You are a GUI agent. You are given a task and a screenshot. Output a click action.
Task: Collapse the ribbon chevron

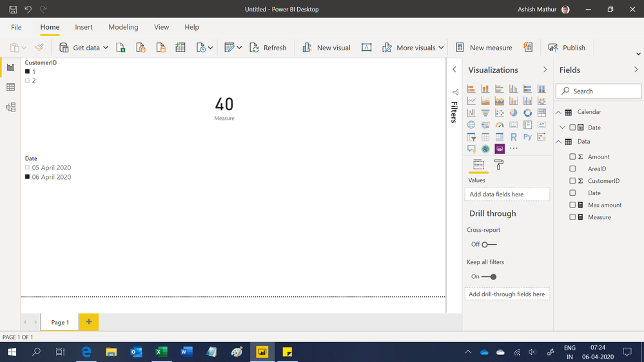click(x=638, y=53)
